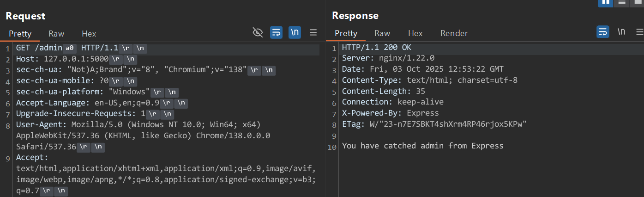This screenshot has height=197, width=644.
Task: Open the Response panel hamburger options menu
Action: pyautogui.click(x=639, y=31)
